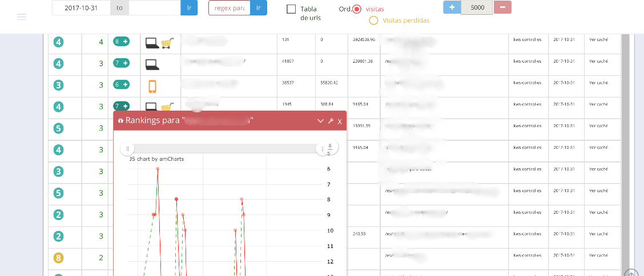This screenshot has width=644, height=276.
Task: Click the blue plus button beside 5000
Action: pos(452,7)
